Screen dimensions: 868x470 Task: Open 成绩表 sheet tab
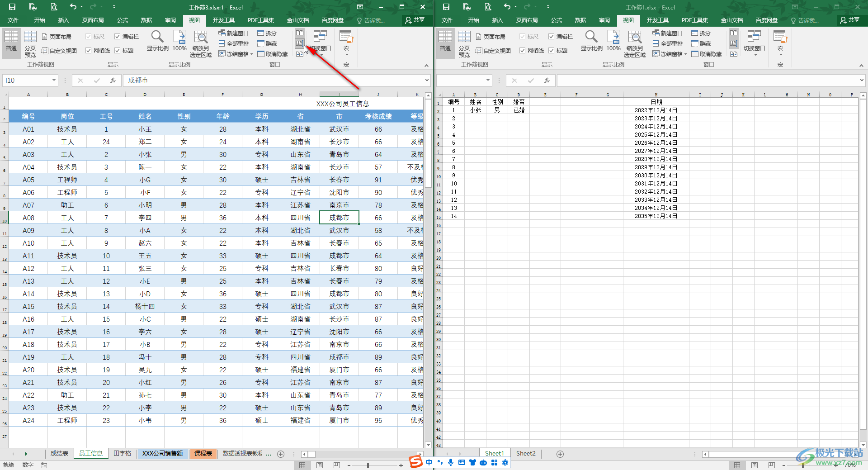[x=59, y=453]
